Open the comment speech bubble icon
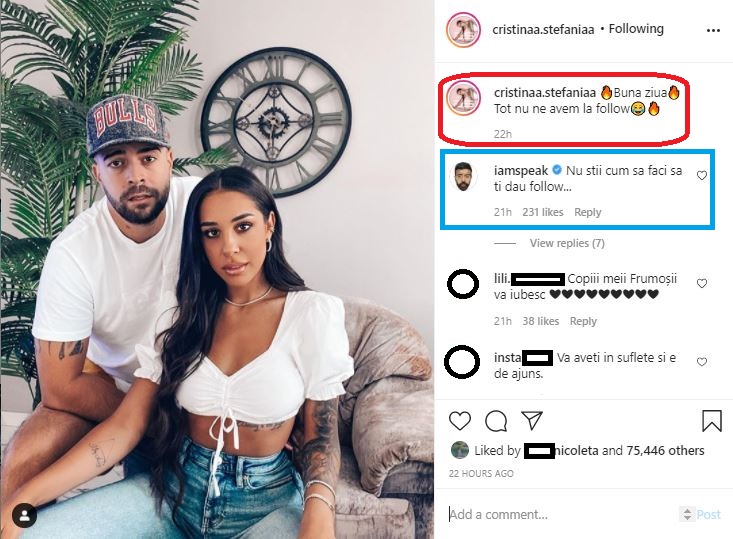This screenshot has height=539, width=733. click(x=496, y=421)
